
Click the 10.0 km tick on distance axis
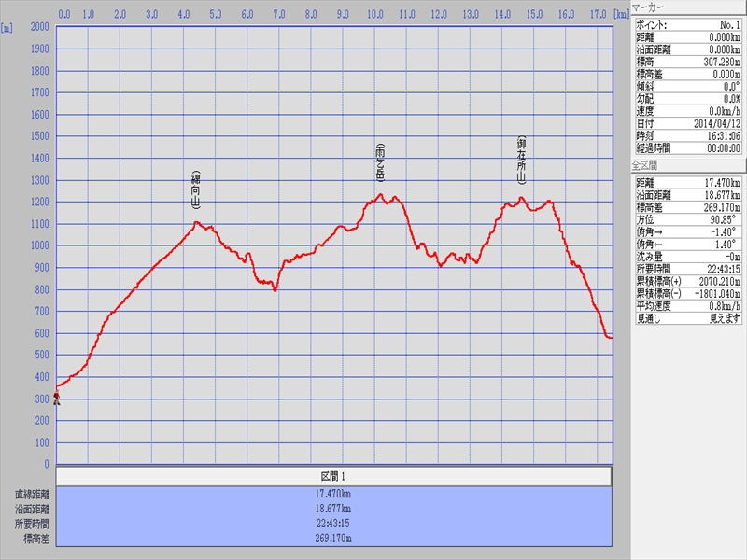[x=375, y=15]
